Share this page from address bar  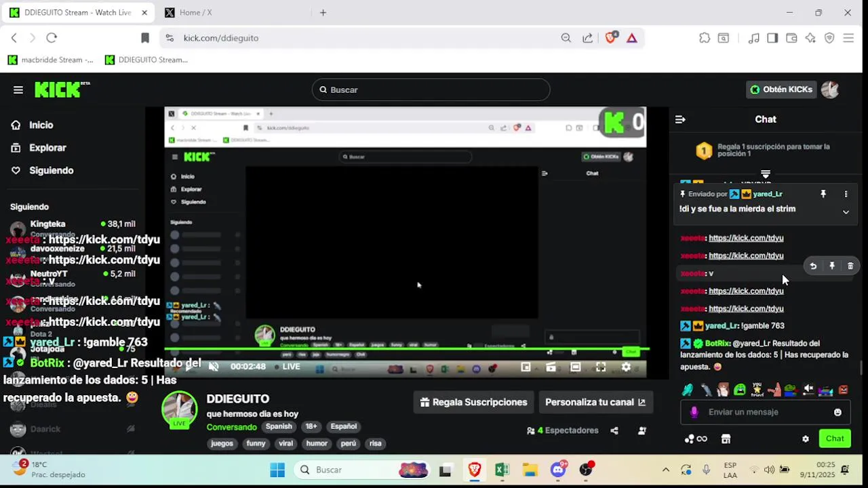point(587,38)
